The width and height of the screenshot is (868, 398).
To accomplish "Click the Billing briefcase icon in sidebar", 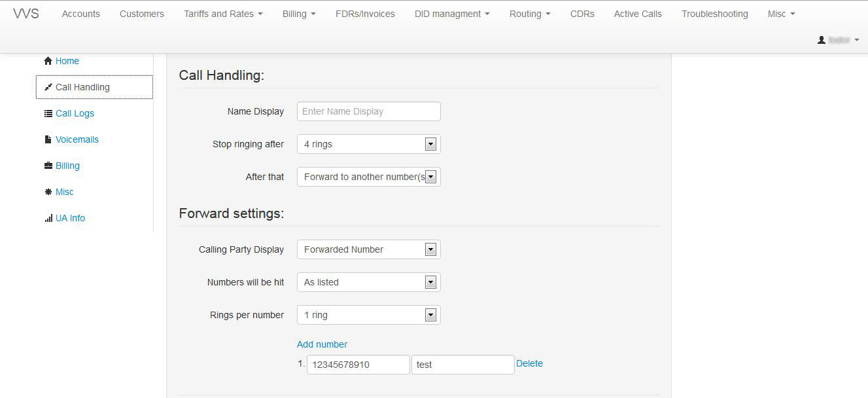I will [48, 166].
